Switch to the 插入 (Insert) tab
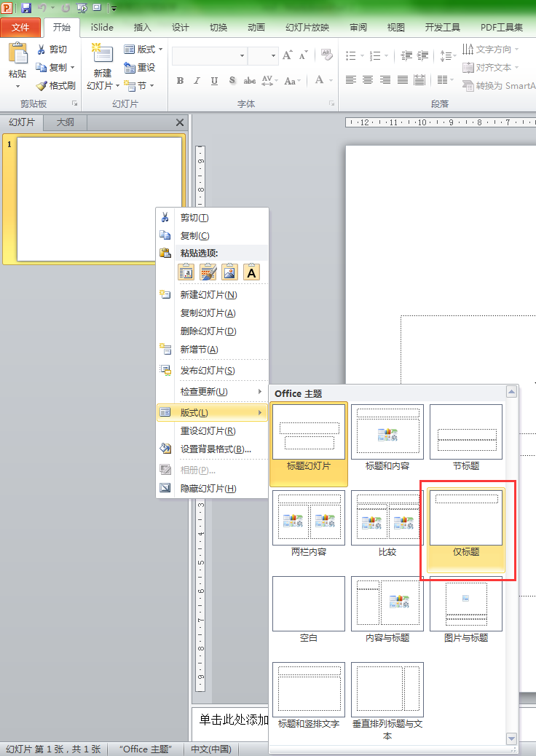This screenshot has width=536, height=756. tap(142, 28)
